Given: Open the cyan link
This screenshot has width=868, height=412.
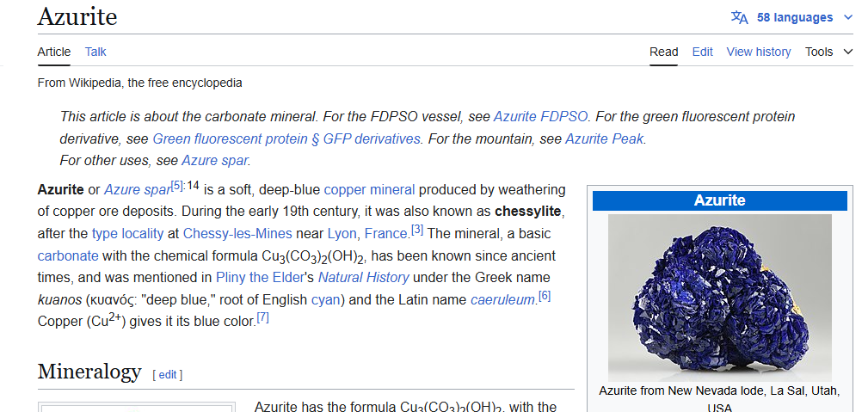Looking at the screenshot, I should point(325,299).
